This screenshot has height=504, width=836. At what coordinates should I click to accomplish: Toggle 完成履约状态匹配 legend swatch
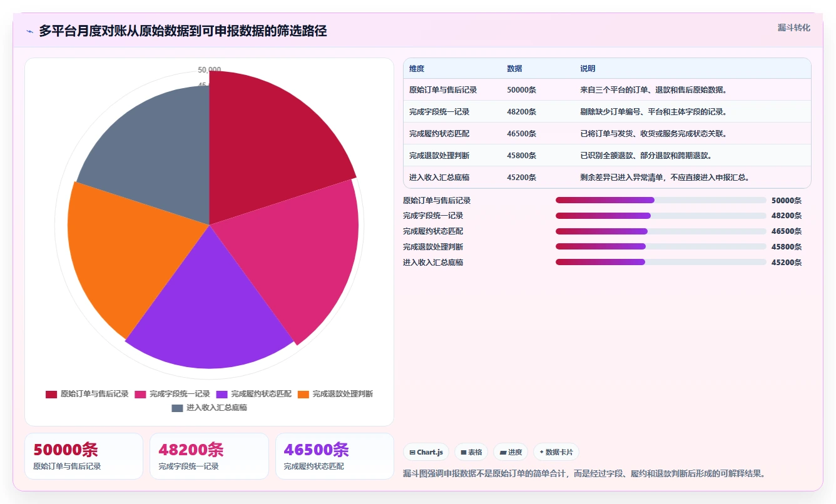tap(222, 394)
